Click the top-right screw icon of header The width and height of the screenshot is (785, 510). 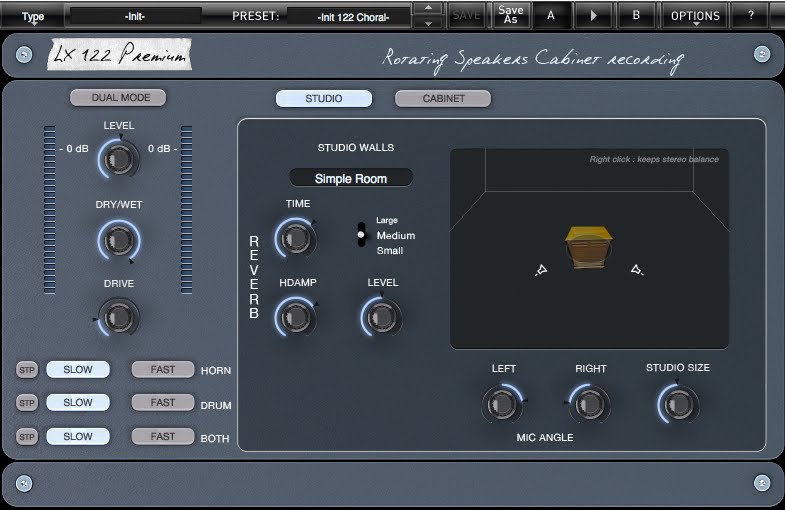[x=761, y=54]
